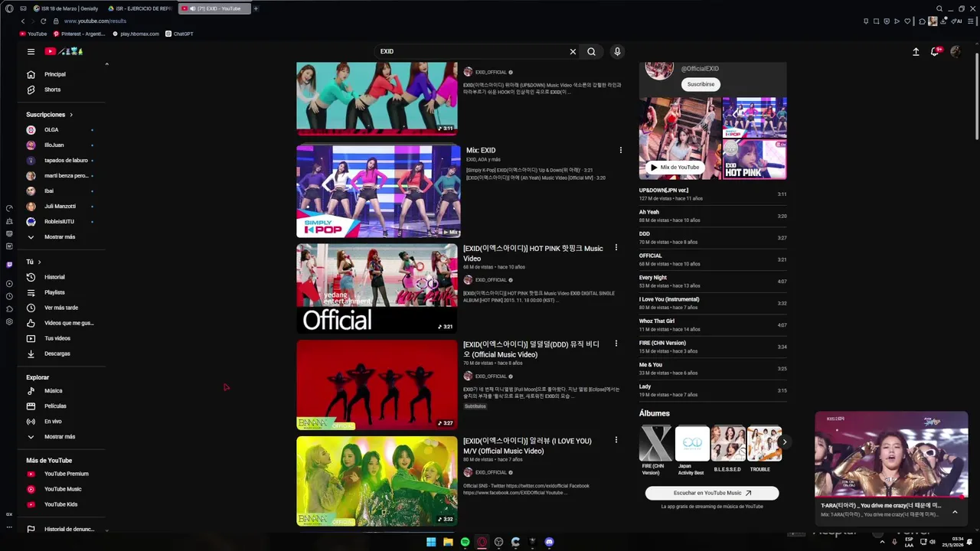This screenshot has width=980, height=551.
Task: Open Juli Manzotti subscription channel
Action: tap(61, 207)
